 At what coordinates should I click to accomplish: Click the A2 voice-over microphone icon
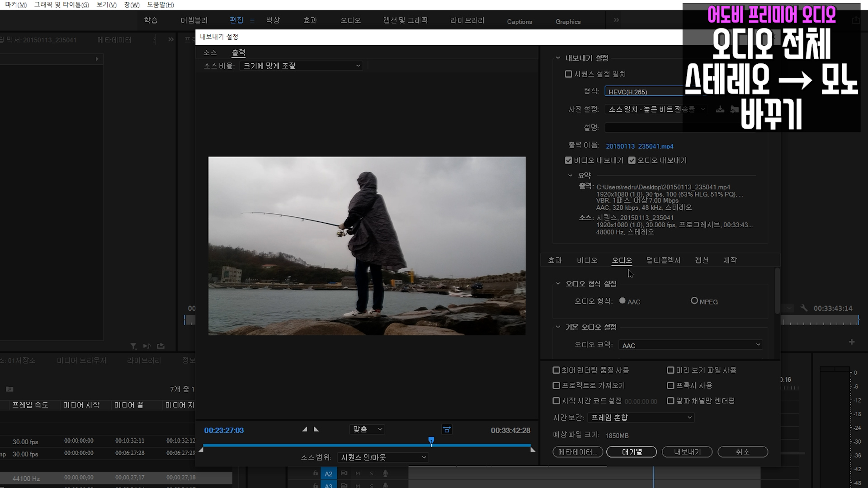point(385,474)
